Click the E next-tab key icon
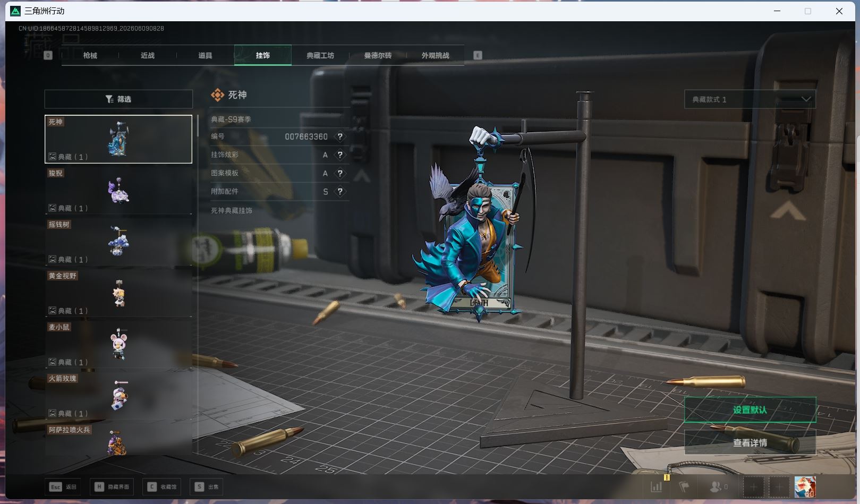Viewport: 860px width, 504px height. [x=478, y=55]
